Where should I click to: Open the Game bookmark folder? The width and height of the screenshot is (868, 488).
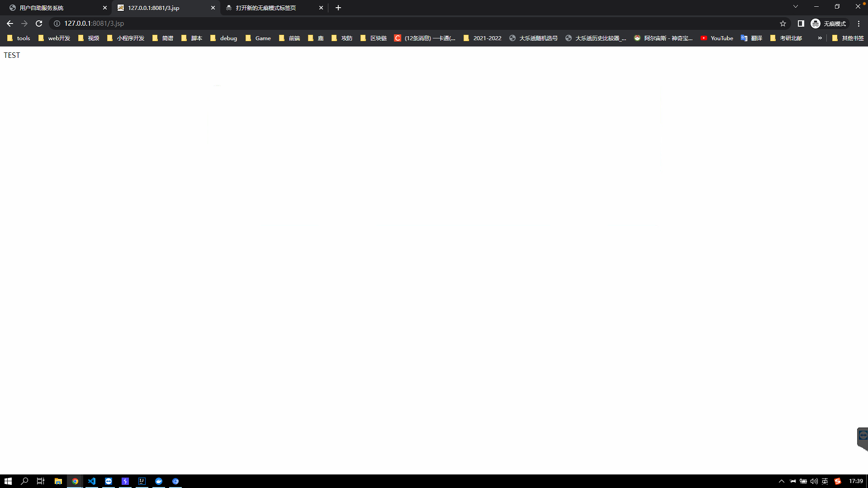[258, 38]
